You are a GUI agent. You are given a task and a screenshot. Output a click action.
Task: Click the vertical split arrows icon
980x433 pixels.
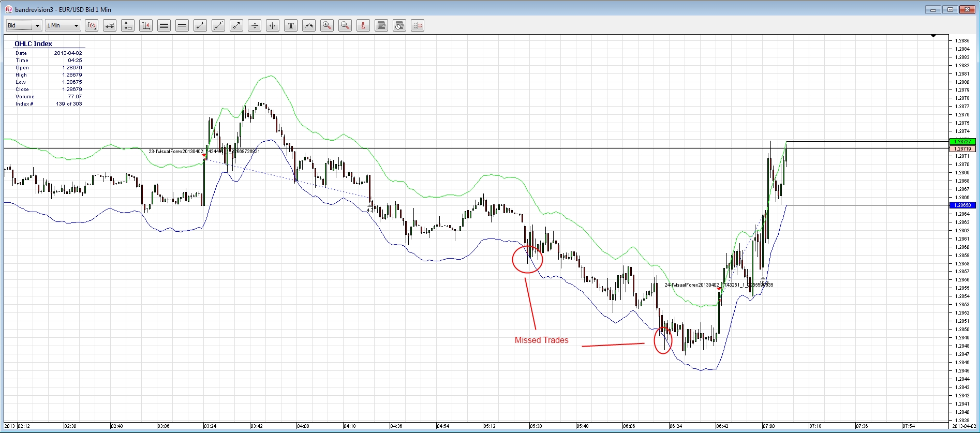[255, 25]
